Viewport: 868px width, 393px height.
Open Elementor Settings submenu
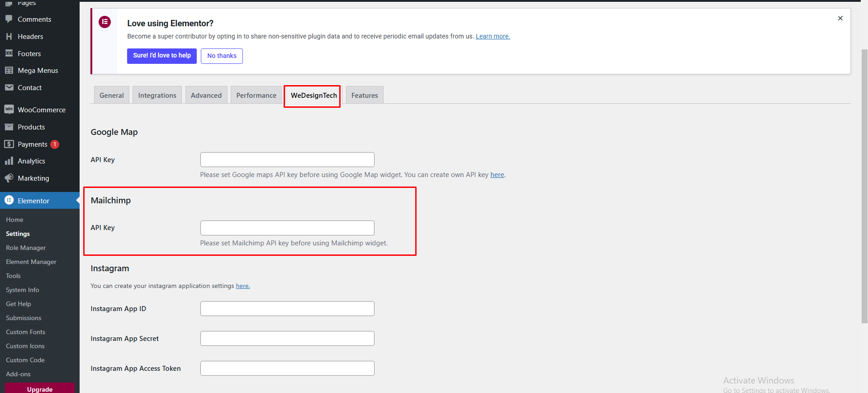click(x=18, y=234)
